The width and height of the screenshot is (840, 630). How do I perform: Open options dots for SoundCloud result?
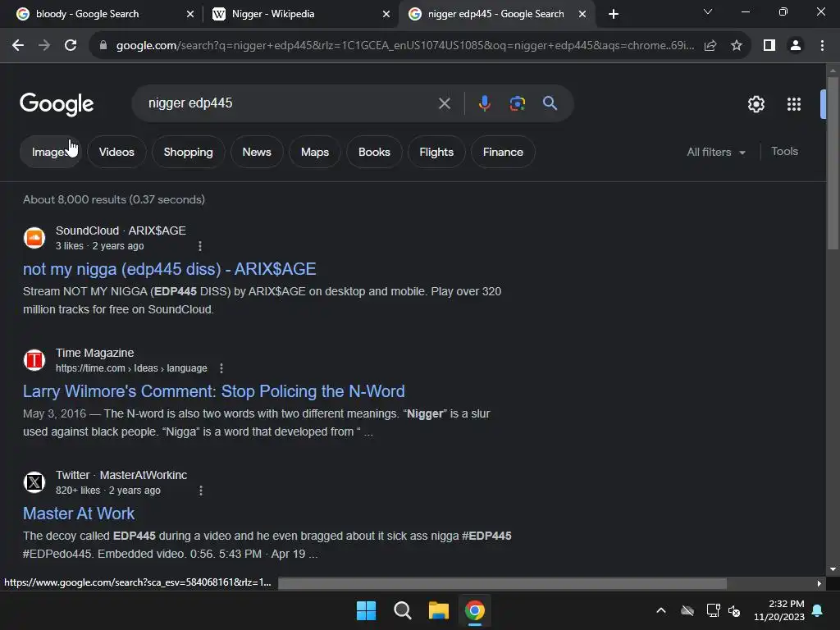pyautogui.click(x=200, y=246)
